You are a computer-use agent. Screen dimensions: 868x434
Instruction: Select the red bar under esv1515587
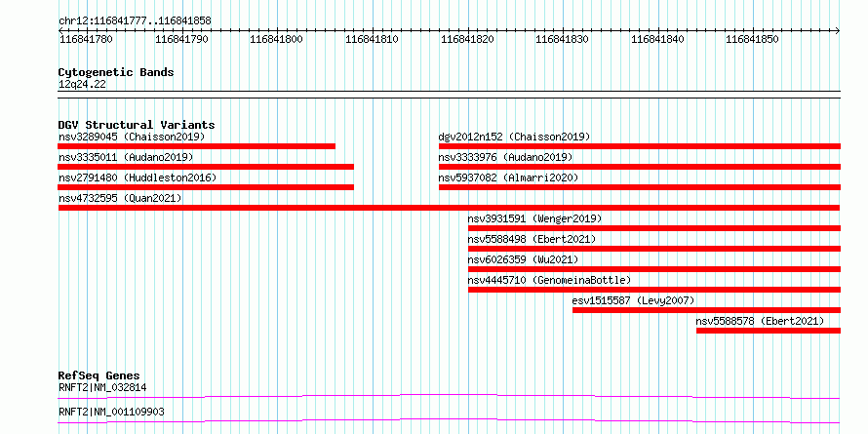point(706,310)
